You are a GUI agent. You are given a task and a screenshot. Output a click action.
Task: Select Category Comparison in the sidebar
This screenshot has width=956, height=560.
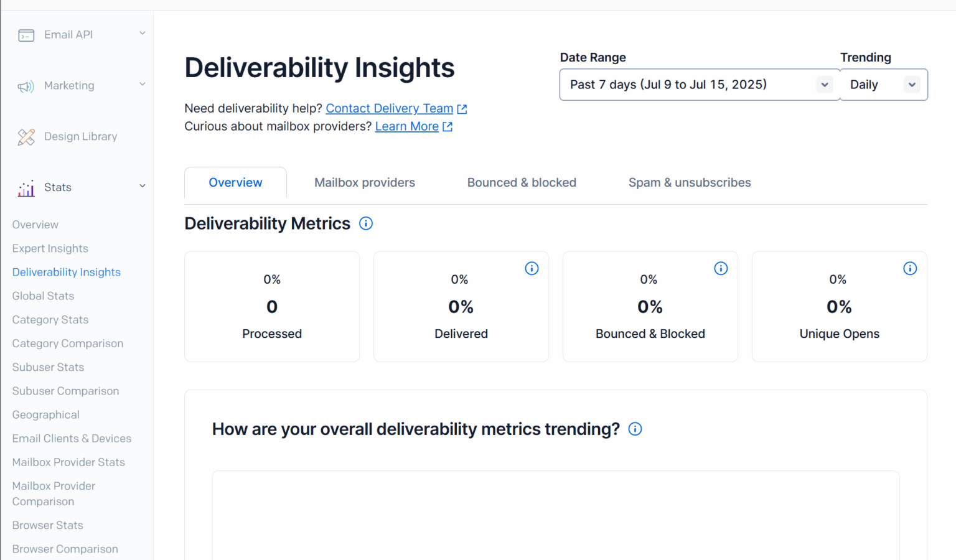67,343
